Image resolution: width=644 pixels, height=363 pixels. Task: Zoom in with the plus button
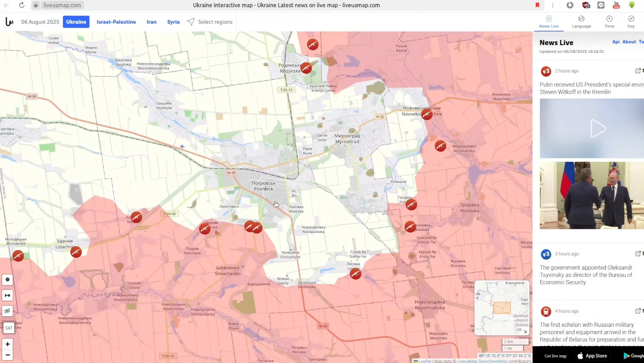click(7, 344)
